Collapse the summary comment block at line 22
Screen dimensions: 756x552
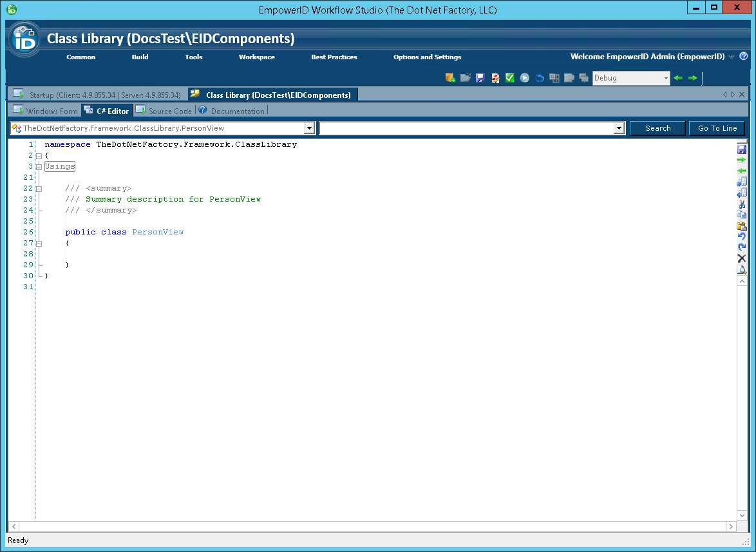pyautogui.click(x=39, y=189)
